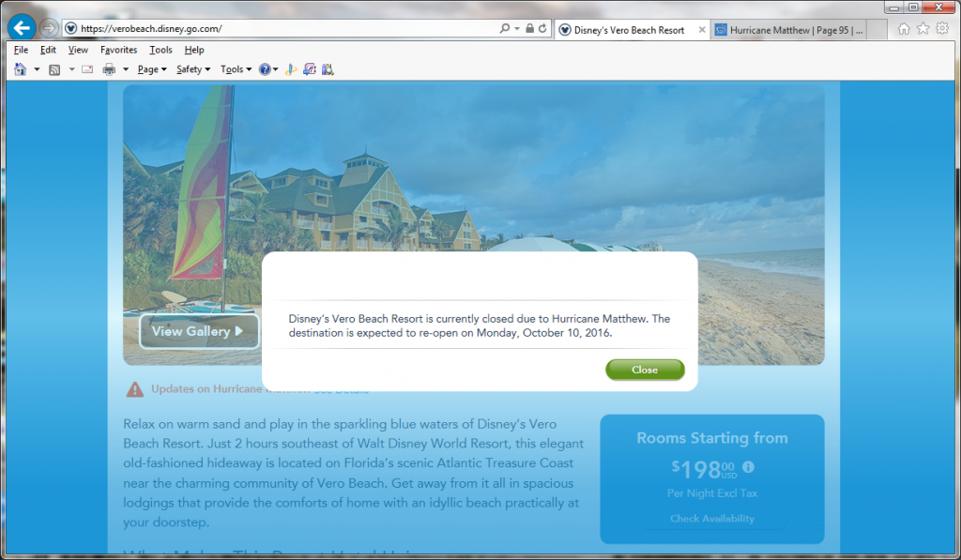Click the security padlock icon in address bar
This screenshot has height=560, width=961.
tap(529, 29)
